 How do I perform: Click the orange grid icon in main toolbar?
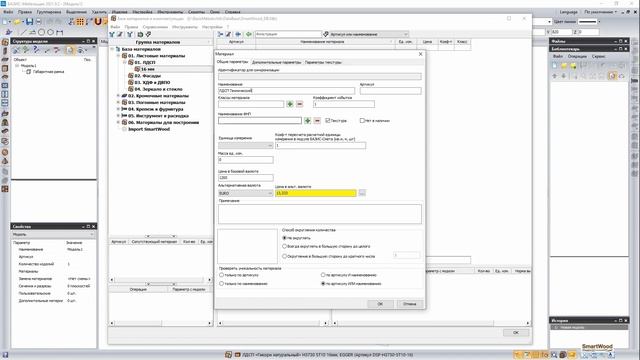point(80,22)
